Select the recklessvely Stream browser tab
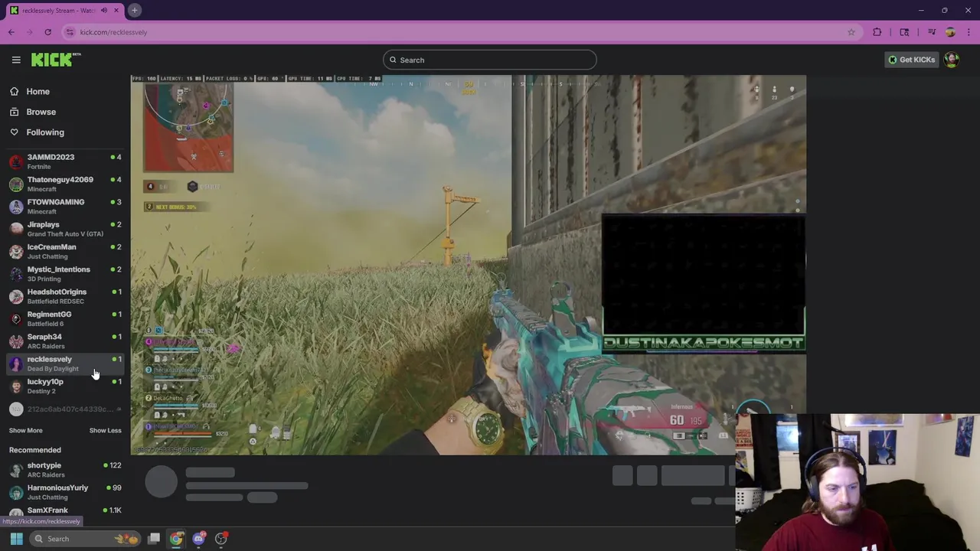Screen dimensions: 980x551 click(x=65, y=10)
